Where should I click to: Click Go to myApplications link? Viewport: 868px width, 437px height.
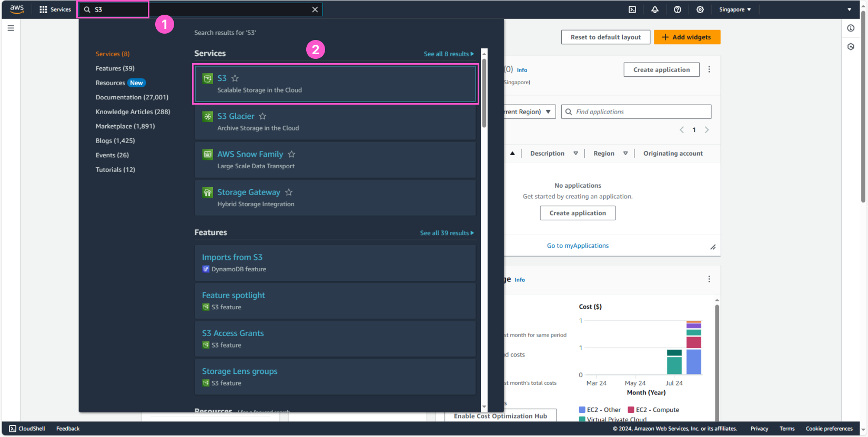[578, 246]
